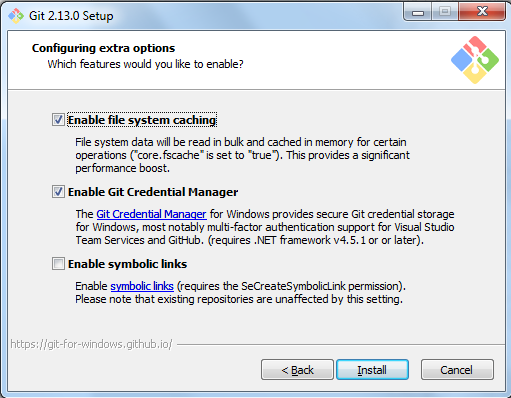Click the 'Enable file system caching' label

(142, 120)
